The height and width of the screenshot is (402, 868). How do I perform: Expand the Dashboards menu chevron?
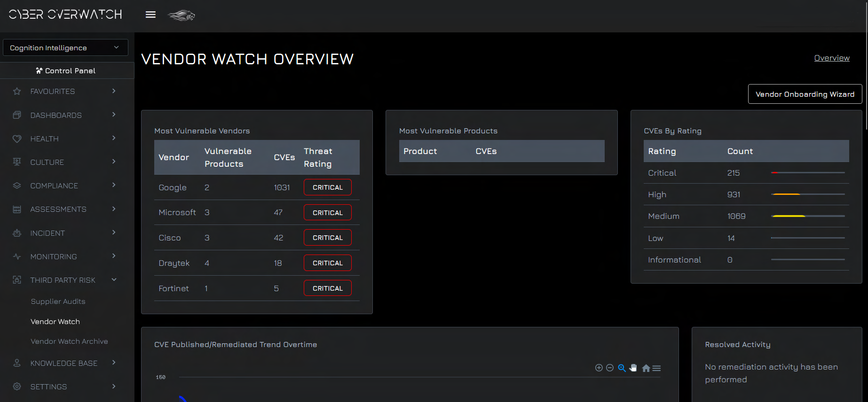(x=114, y=115)
